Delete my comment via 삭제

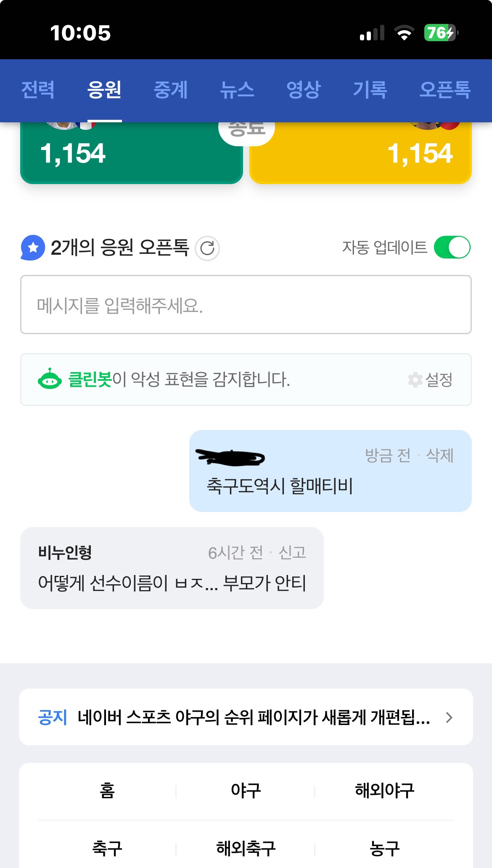439,455
